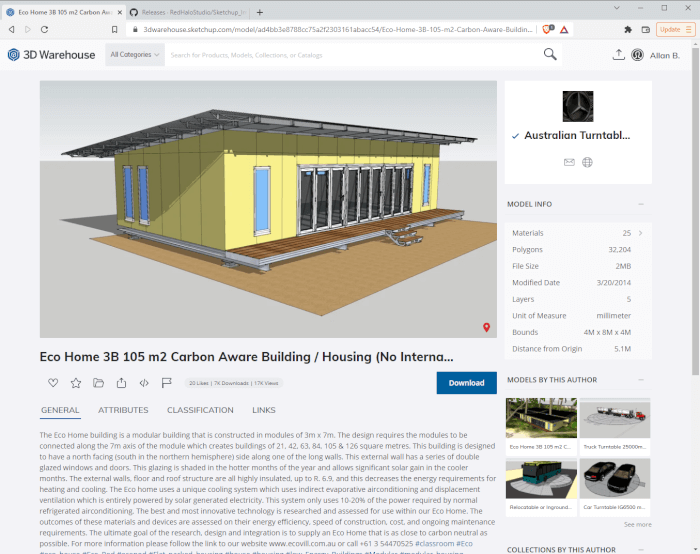Viewport: 700px width, 554px height.
Task: Open the embed code icon
Action: point(144,383)
